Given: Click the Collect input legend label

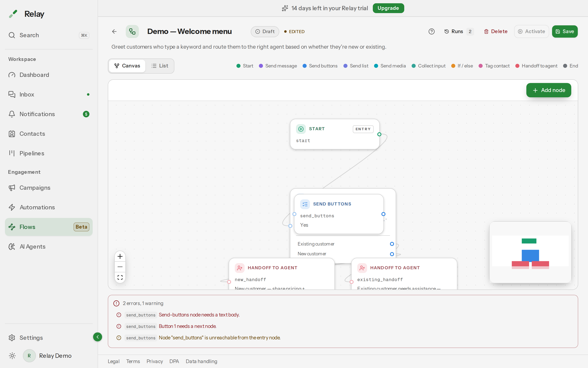Looking at the screenshot, I should coord(432,66).
